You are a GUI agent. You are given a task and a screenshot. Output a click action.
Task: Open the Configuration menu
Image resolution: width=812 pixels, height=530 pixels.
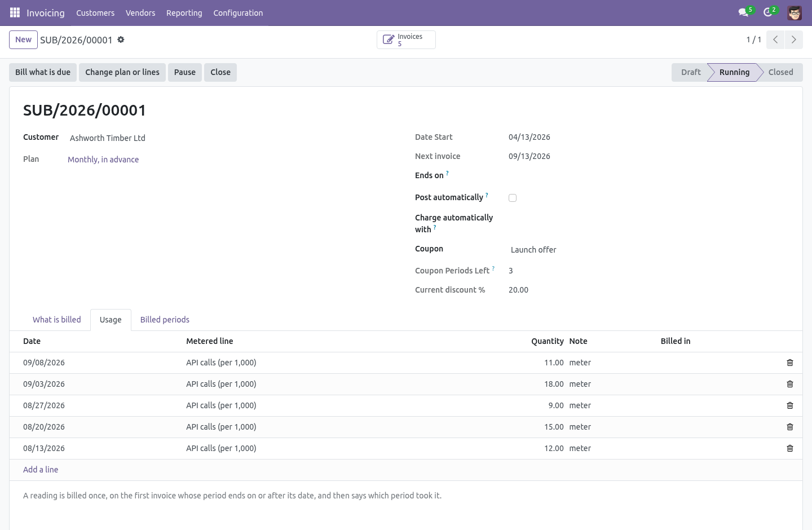tap(238, 12)
